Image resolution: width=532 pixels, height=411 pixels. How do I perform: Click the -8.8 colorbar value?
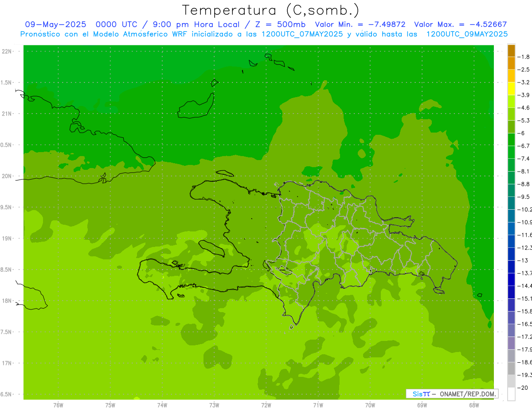pyautogui.click(x=524, y=184)
